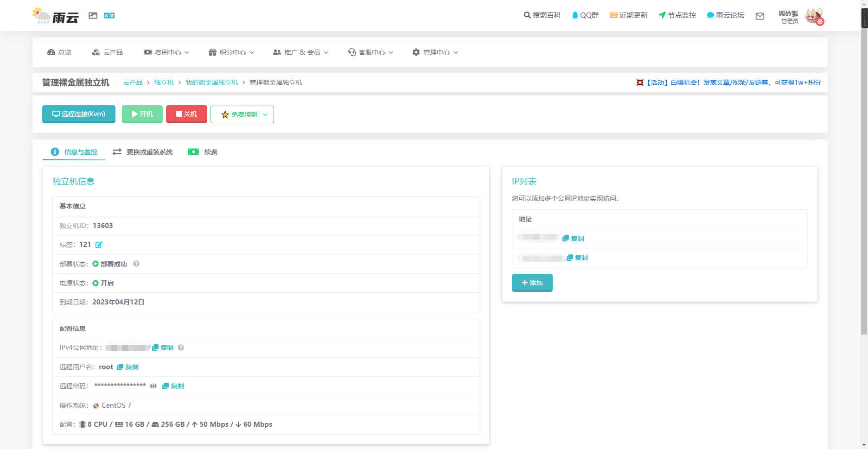Click the 关机 shutdown button
This screenshot has width=868, height=449.
point(186,114)
